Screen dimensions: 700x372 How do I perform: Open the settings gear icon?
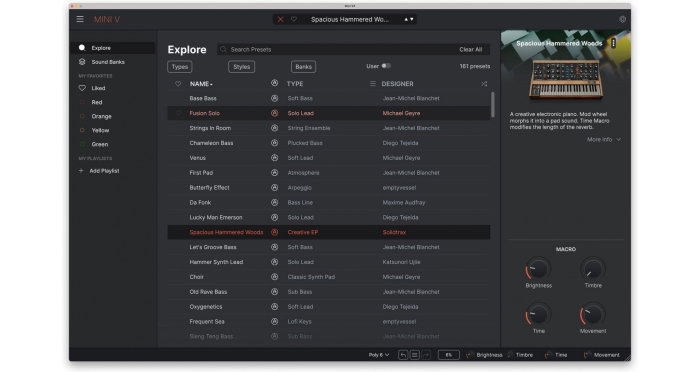(622, 19)
